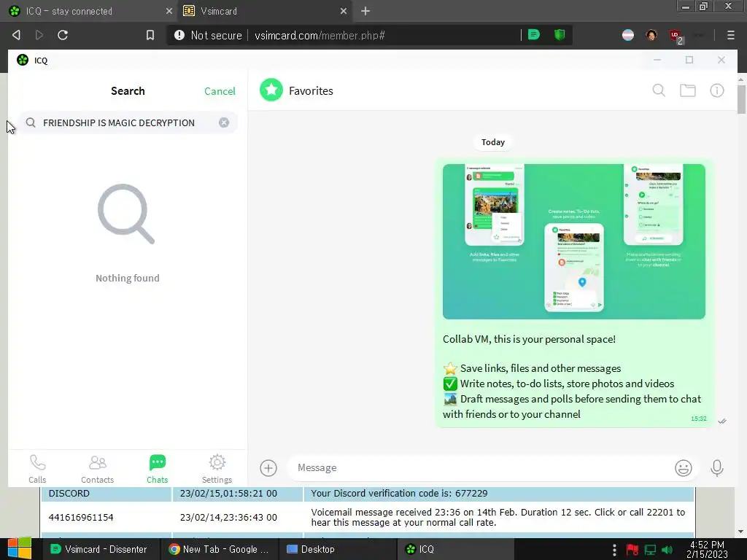
Task: Switch to New Tab - Google Chrome taskbar item
Action: click(218, 549)
